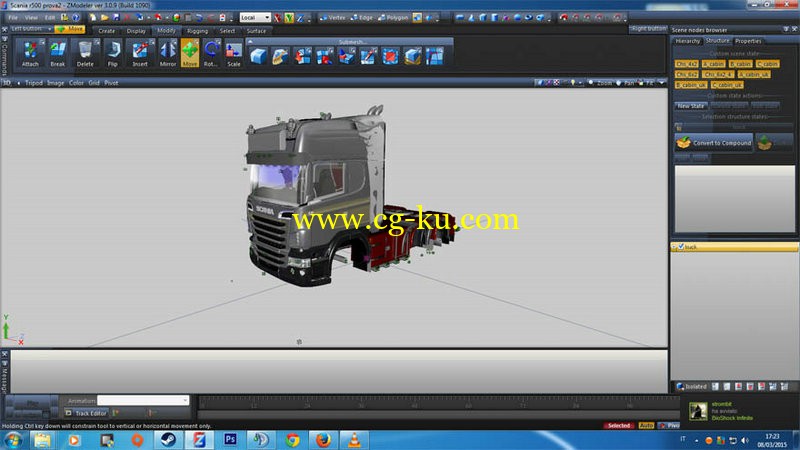Open the Edit menu
Screen dimensions: 800x450
[x=49, y=17]
